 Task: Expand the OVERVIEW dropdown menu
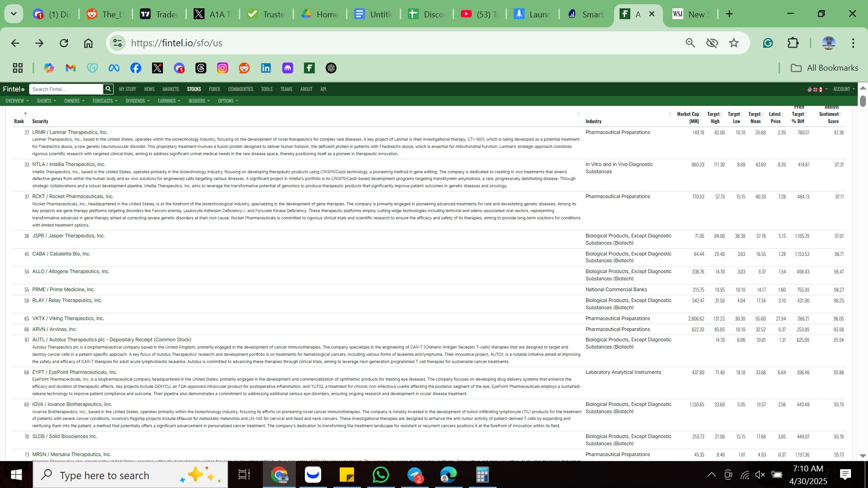[17, 101]
